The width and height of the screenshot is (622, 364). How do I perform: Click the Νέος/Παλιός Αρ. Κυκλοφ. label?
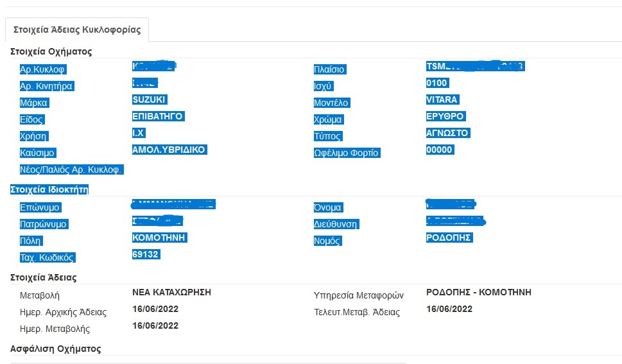click(71, 170)
